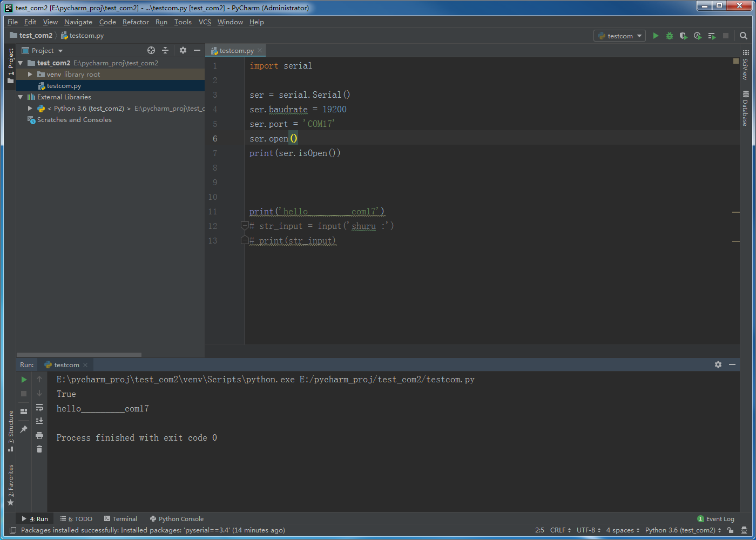Image resolution: width=756 pixels, height=540 pixels.
Task: Click the Up the Stack Trace arrow
Action: point(39,379)
